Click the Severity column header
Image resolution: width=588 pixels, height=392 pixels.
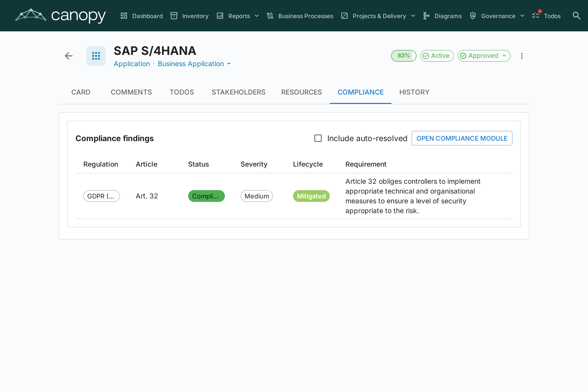click(x=254, y=164)
